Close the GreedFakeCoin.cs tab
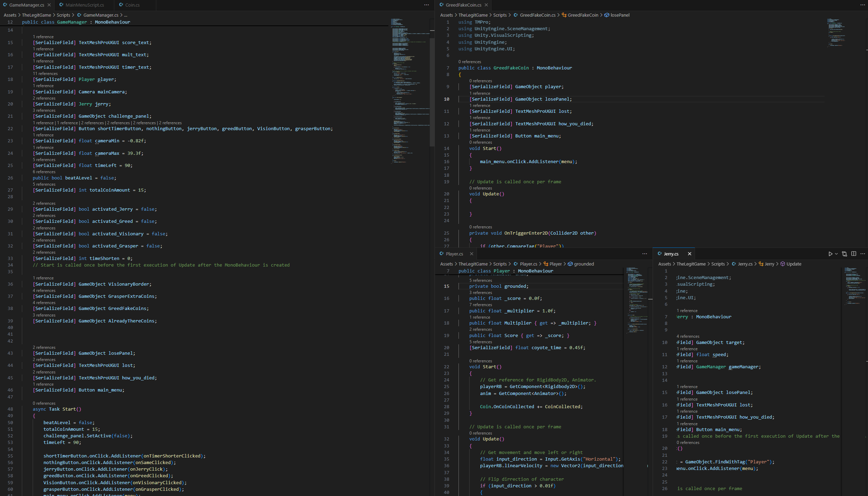This screenshot has width=868, height=496. (486, 5)
